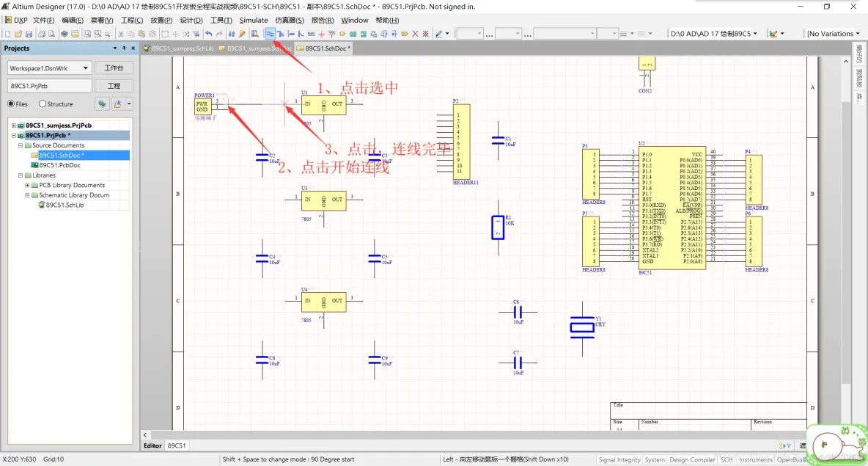Click the Print icon

click(x=42, y=34)
